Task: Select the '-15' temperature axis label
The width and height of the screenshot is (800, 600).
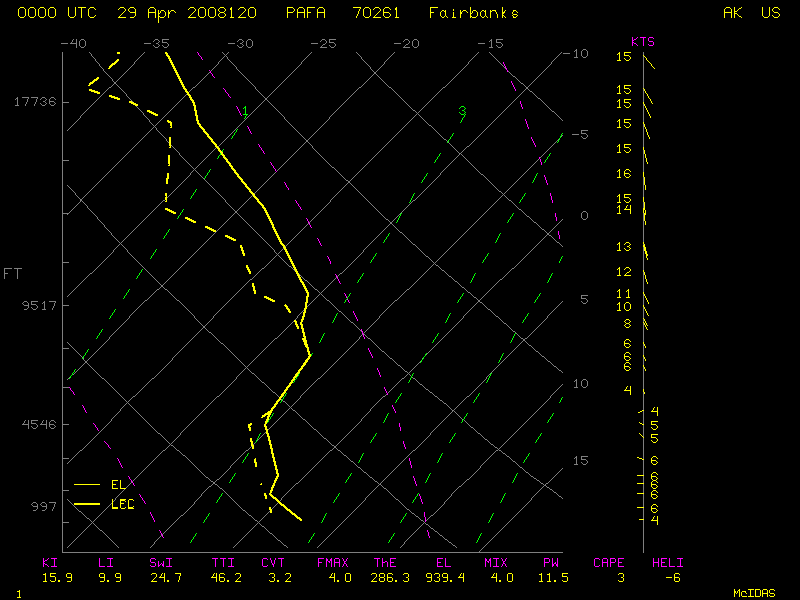Action: click(490, 43)
